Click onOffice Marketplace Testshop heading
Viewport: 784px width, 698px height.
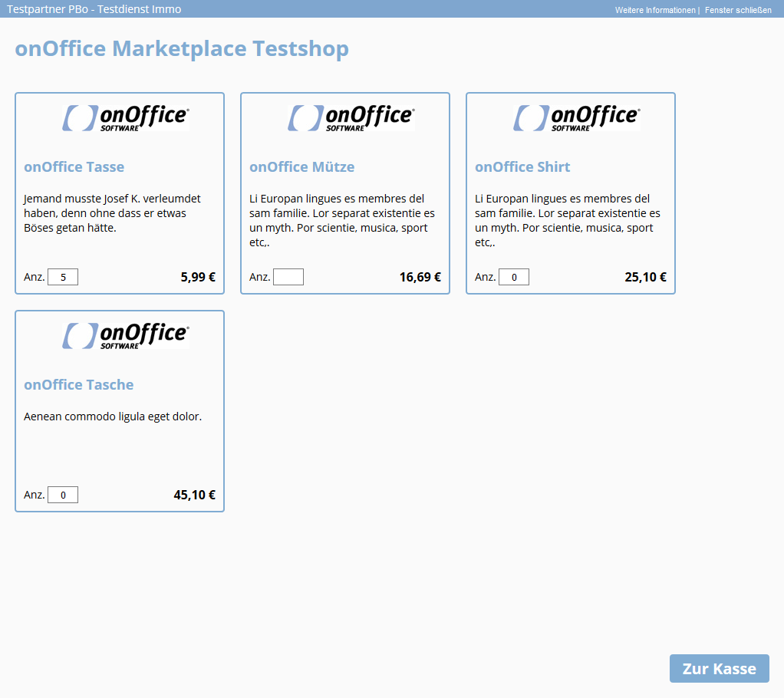pos(182,49)
